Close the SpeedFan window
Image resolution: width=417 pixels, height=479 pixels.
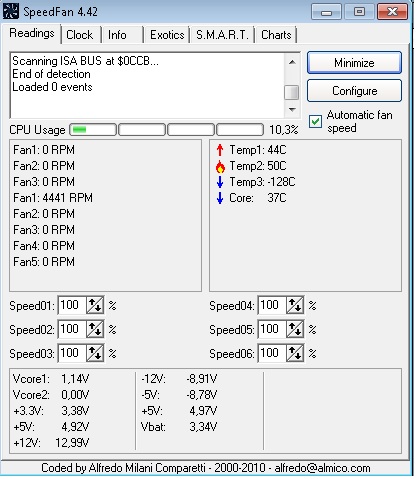click(392, 12)
